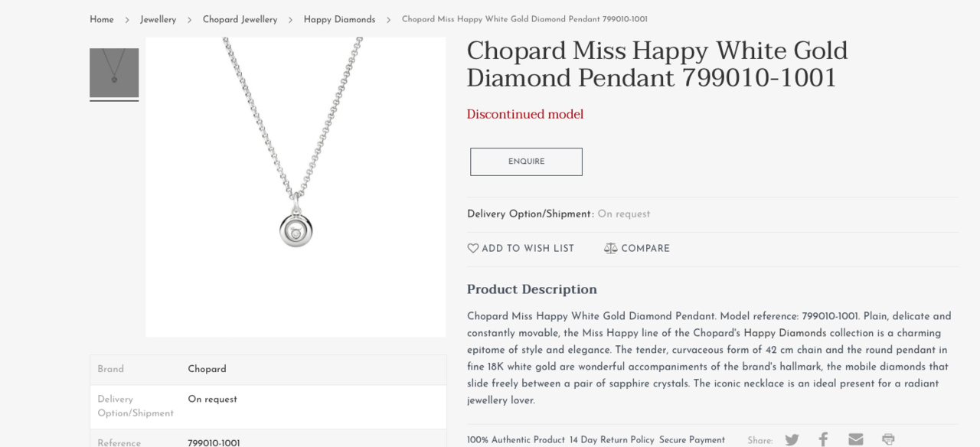Image resolution: width=980 pixels, height=447 pixels.
Task: Click the Product Description heading
Action: 532,289
